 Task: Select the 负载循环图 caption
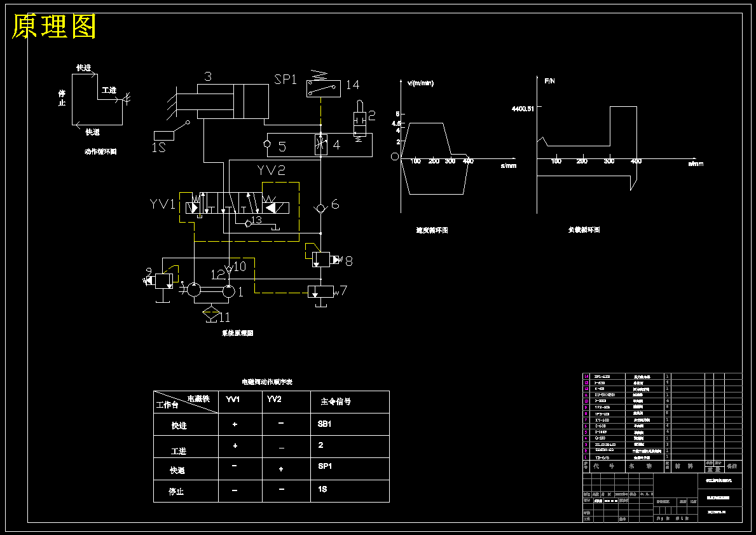click(x=584, y=230)
